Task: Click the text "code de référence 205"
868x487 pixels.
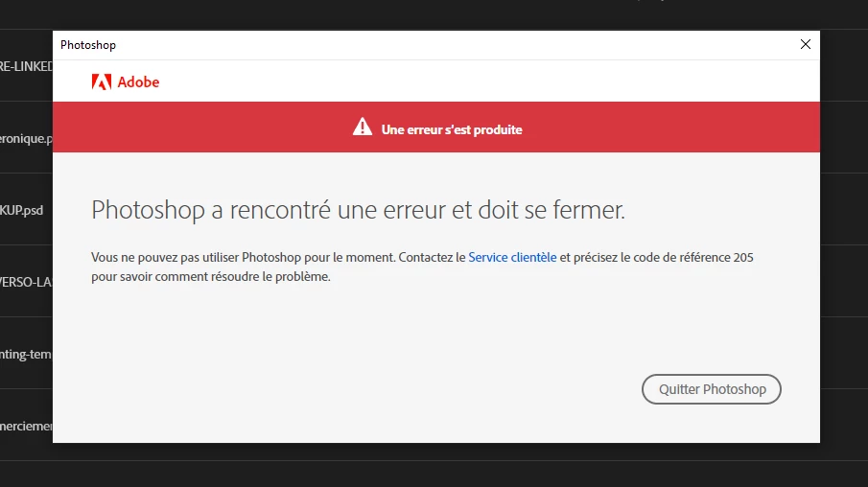Action: coord(693,257)
